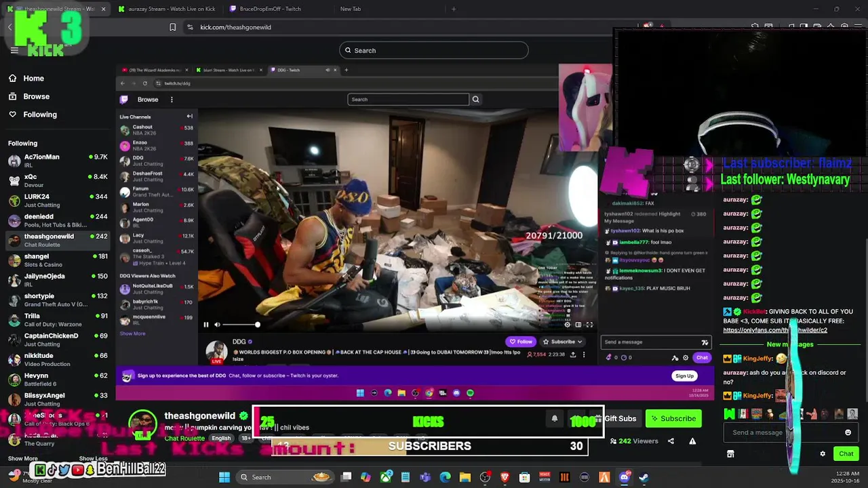Select DDG - Twitch inner browser tab
The image size is (868, 488).
click(302, 70)
